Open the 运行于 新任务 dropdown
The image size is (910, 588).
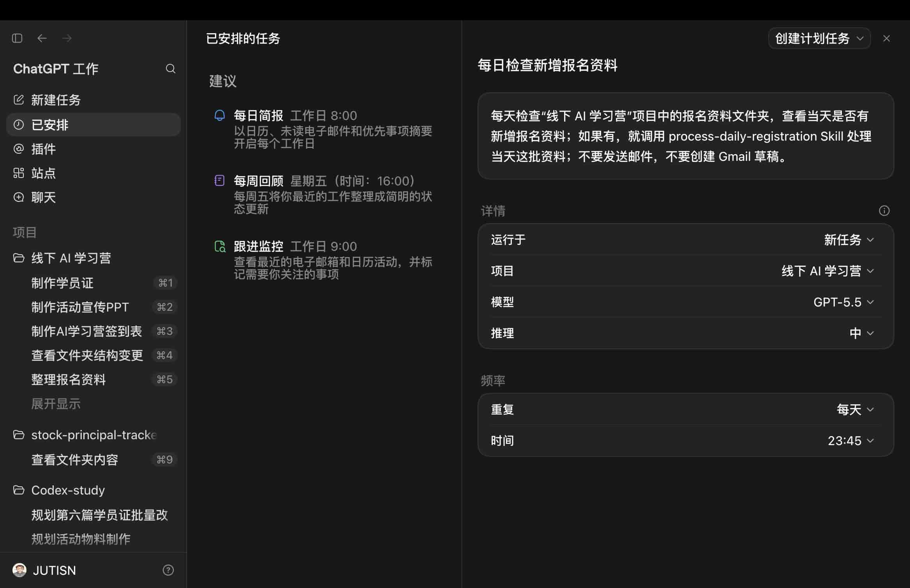[x=849, y=239]
